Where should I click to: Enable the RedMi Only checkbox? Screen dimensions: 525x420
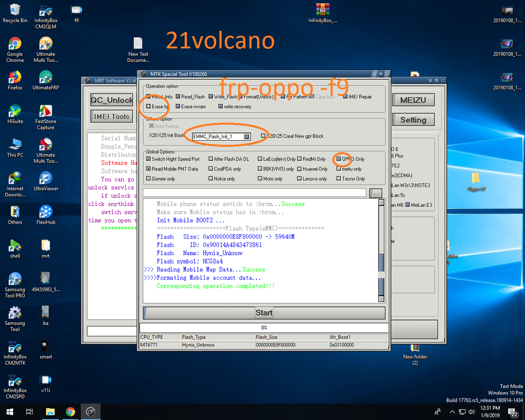coord(299,159)
